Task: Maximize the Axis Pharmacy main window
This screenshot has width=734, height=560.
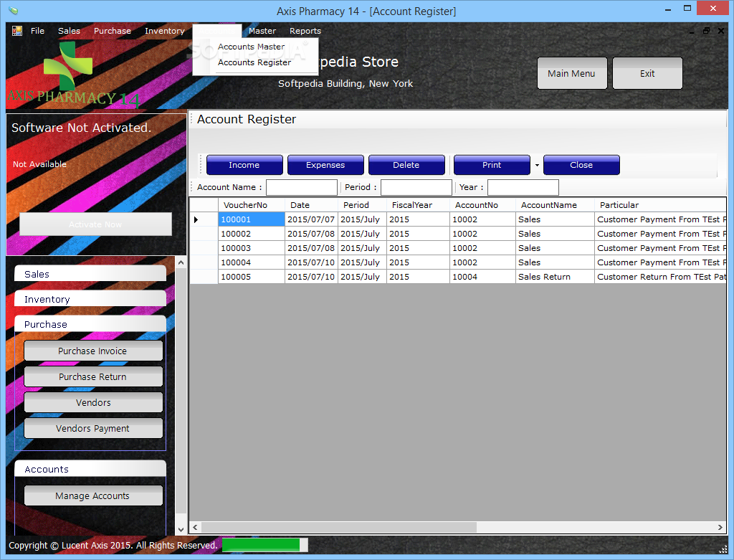Action: pos(687,9)
